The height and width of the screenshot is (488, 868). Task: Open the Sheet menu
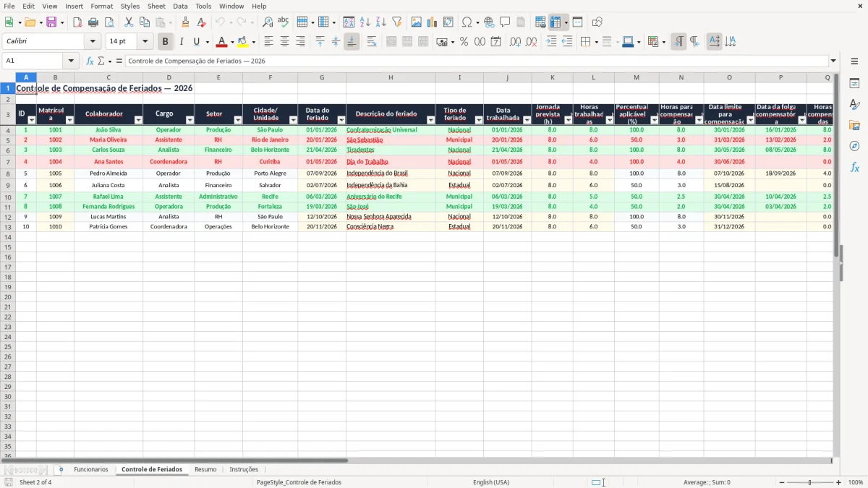tap(156, 6)
